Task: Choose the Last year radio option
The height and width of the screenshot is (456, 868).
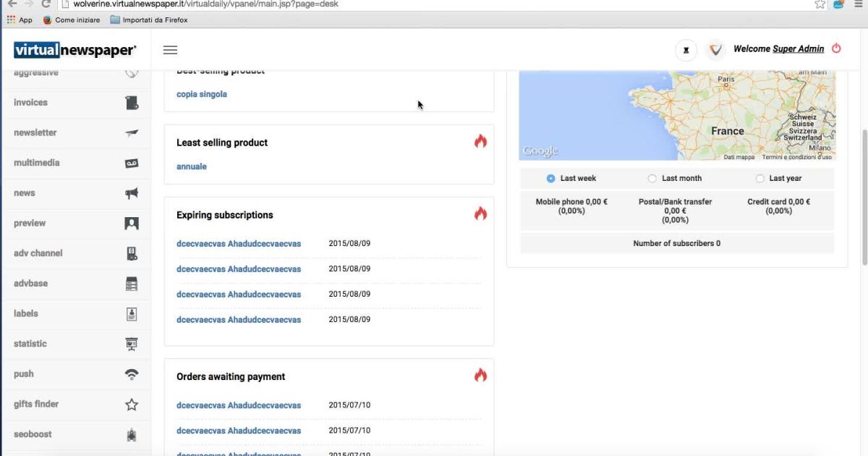Action: click(759, 178)
